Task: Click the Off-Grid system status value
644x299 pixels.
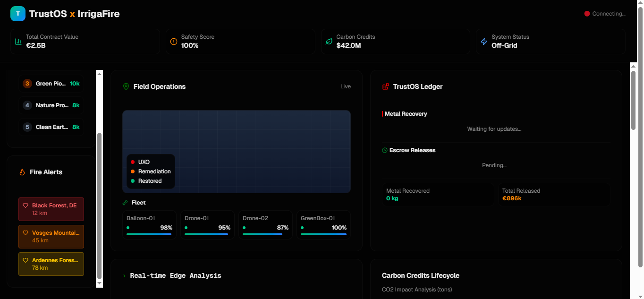Action: click(504, 46)
